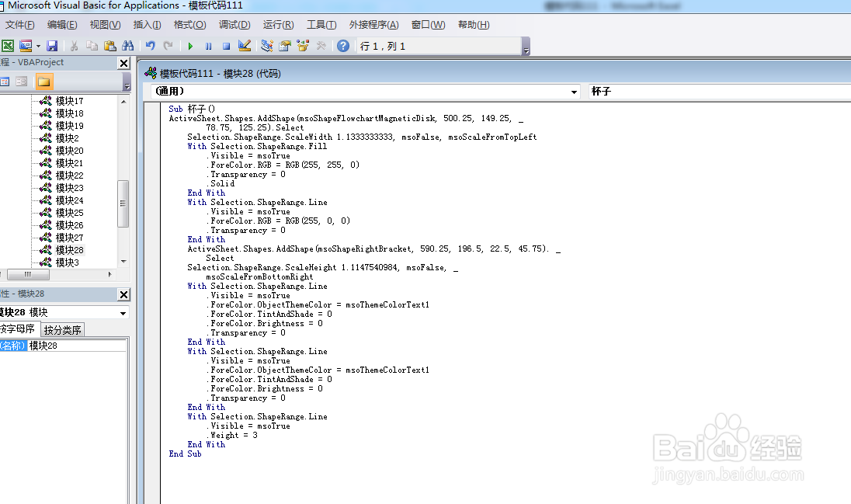The height and width of the screenshot is (504, 851).
Task: Open the (通用) object dropdown
Action: coord(575,92)
